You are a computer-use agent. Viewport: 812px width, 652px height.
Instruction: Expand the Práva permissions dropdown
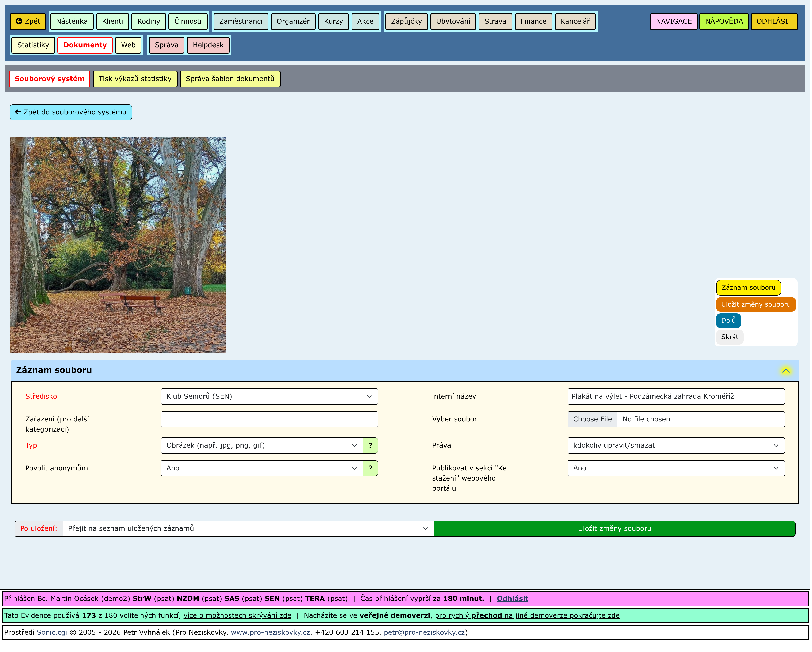click(676, 446)
